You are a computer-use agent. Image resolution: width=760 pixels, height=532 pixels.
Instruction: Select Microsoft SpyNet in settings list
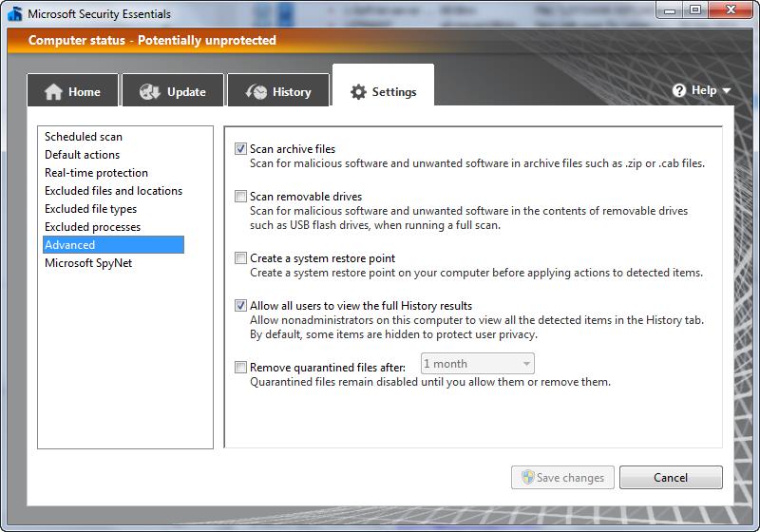pyautogui.click(x=88, y=263)
